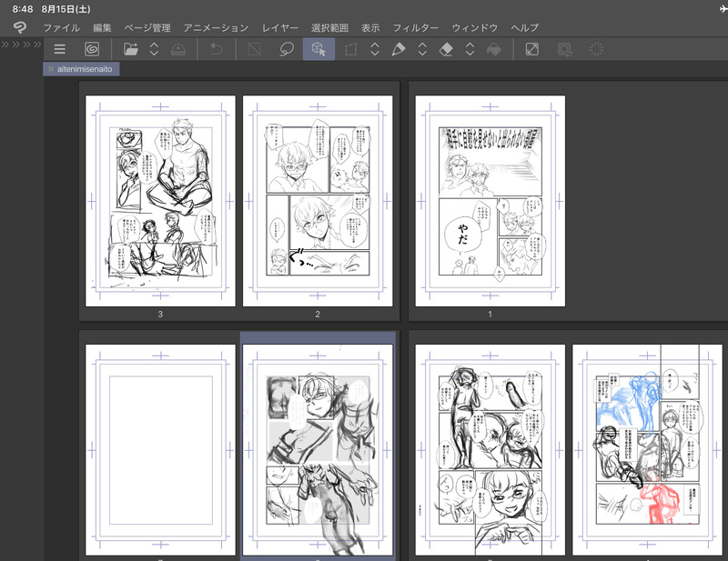Expand options next to Open file icon
This screenshot has width=728, height=561.
click(154, 49)
